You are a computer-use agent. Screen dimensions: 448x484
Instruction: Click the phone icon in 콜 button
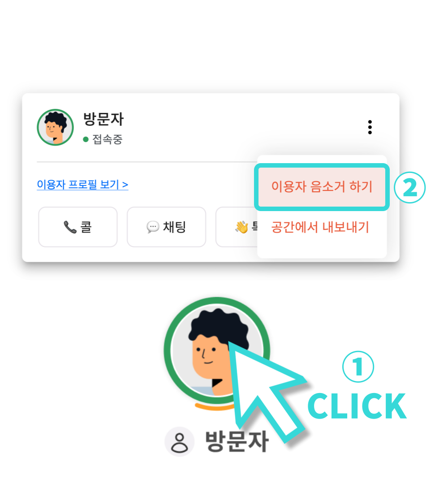(70, 227)
